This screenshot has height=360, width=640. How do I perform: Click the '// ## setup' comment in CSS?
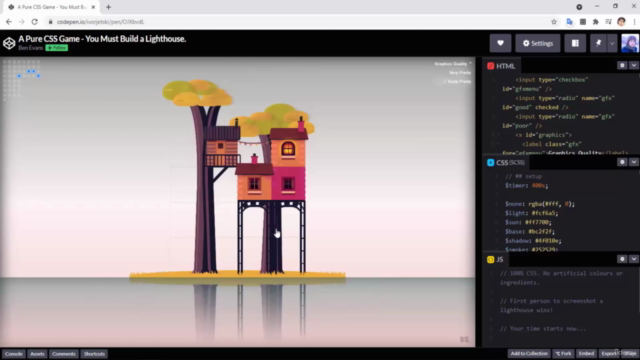pos(523,176)
